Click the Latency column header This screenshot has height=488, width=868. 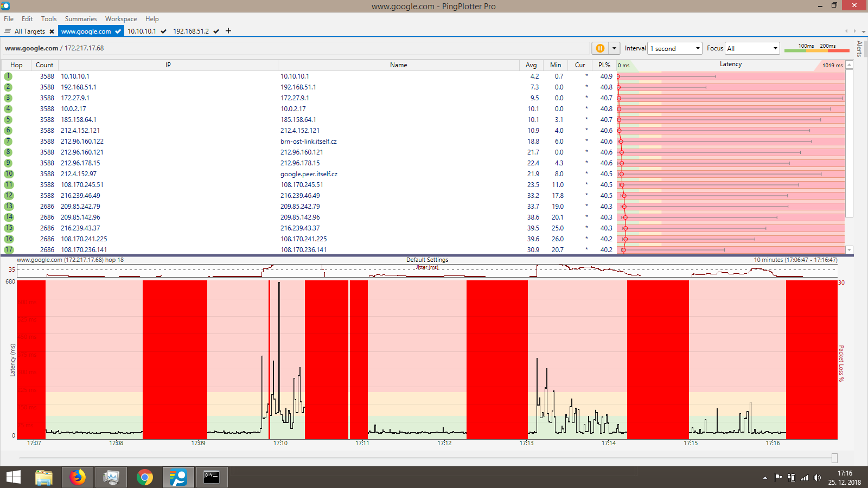[x=730, y=65]
